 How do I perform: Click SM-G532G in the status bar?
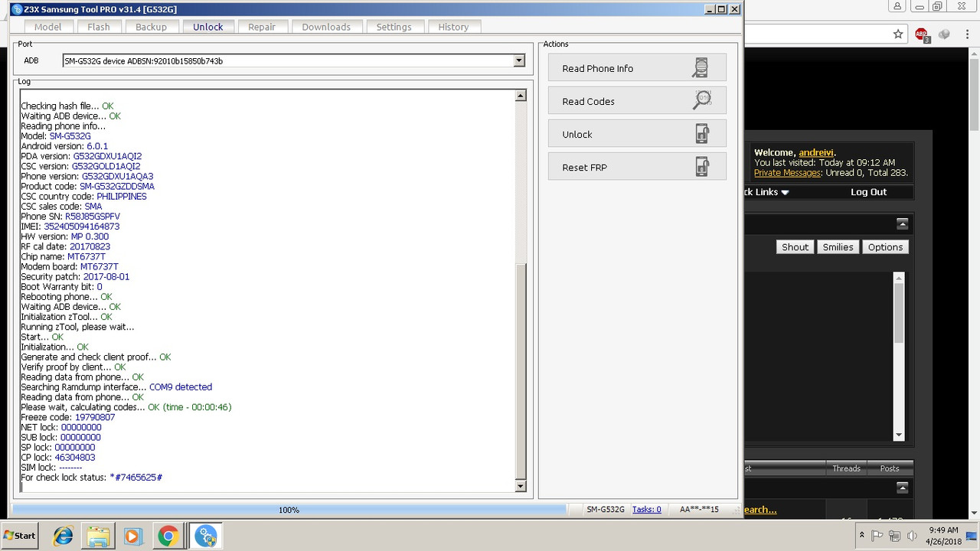(x=606, y=510)
